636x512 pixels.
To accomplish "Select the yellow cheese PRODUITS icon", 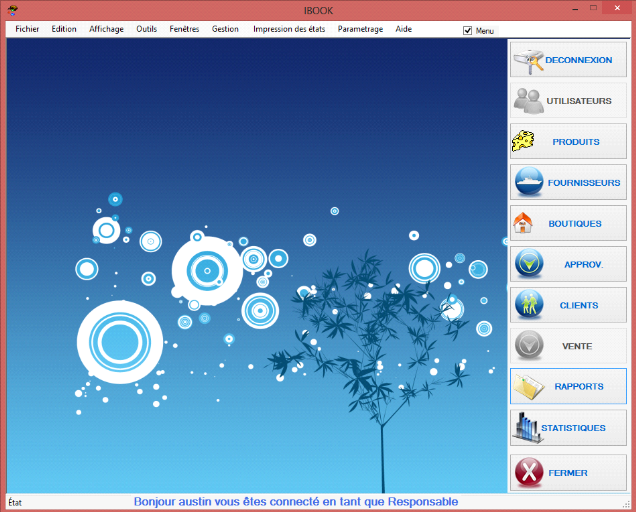I will coord(524,142).
